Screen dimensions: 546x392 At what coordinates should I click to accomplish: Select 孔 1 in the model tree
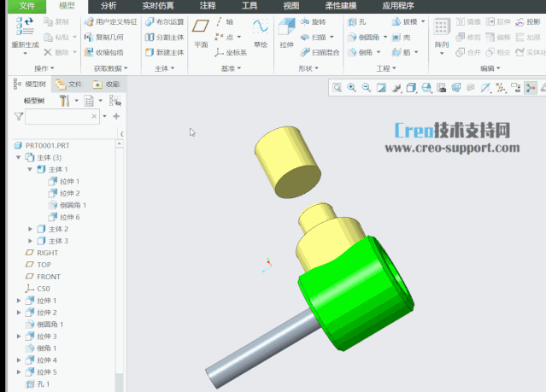click(38, 384)
